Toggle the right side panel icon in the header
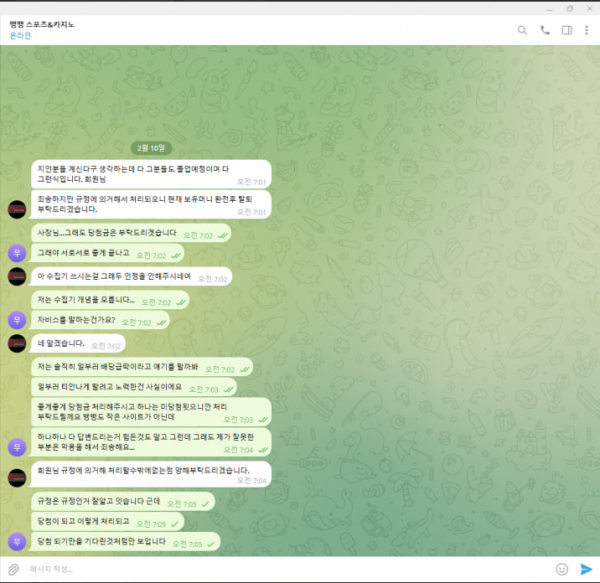Screen dimensions: 600x583 coord(567,30)
